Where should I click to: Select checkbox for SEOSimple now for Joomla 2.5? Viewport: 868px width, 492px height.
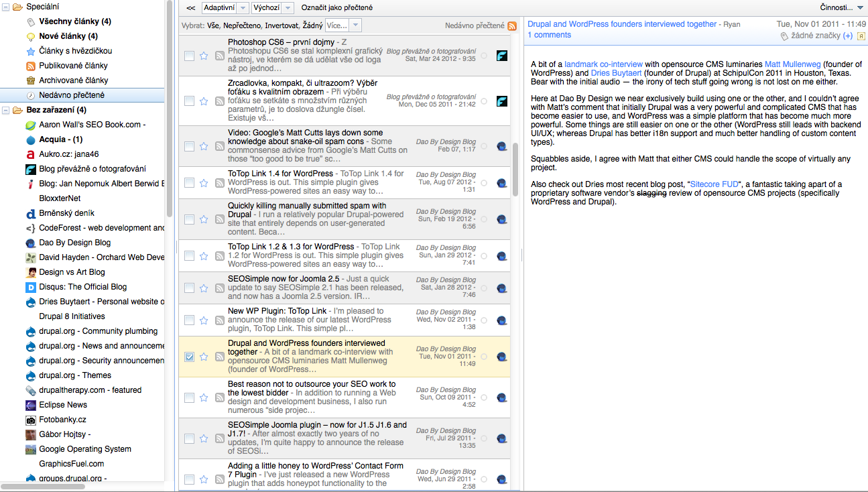click(189, 288)
